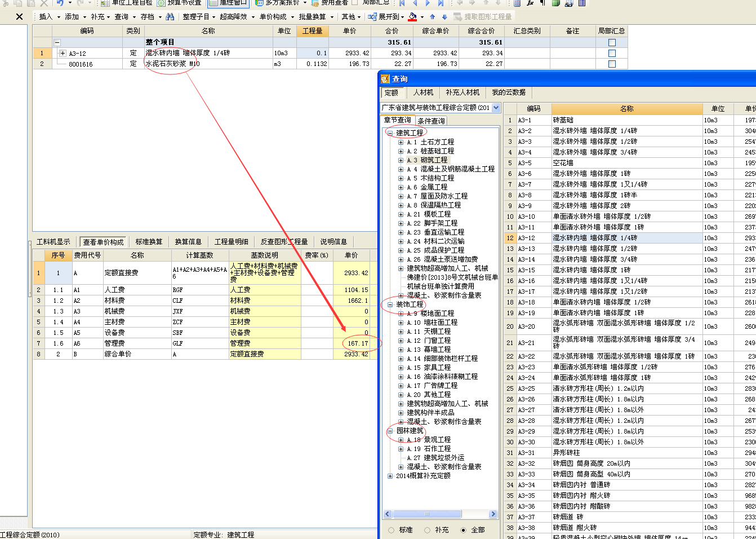Collapse the 建筑工程 tree node
This screenshot has height=539, width=756.
pyautogui.click(x=390, y=133)
